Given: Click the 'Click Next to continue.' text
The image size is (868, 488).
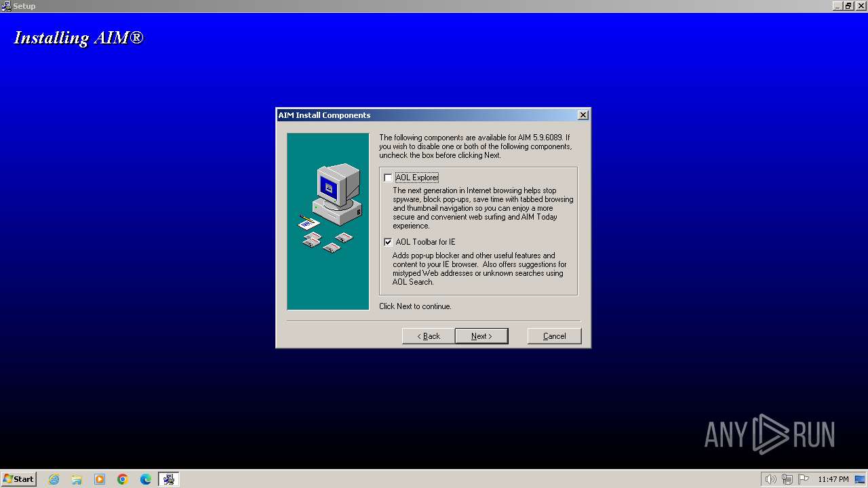Looking at the screenshot, I should tap(415, 306).
